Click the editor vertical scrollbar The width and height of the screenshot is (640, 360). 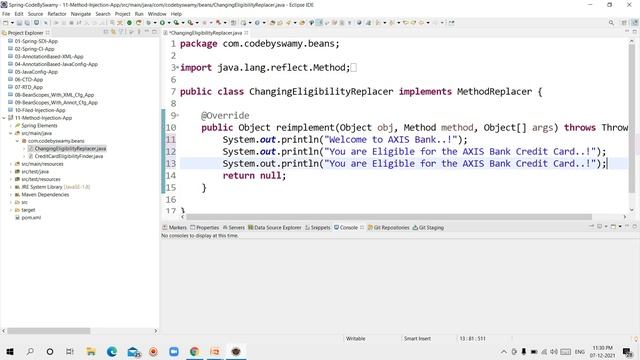coord(632,118)
